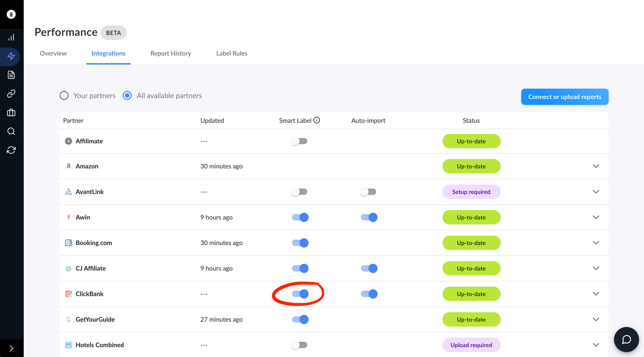
Task: Open the Report History tab
Action: point(170,53)
